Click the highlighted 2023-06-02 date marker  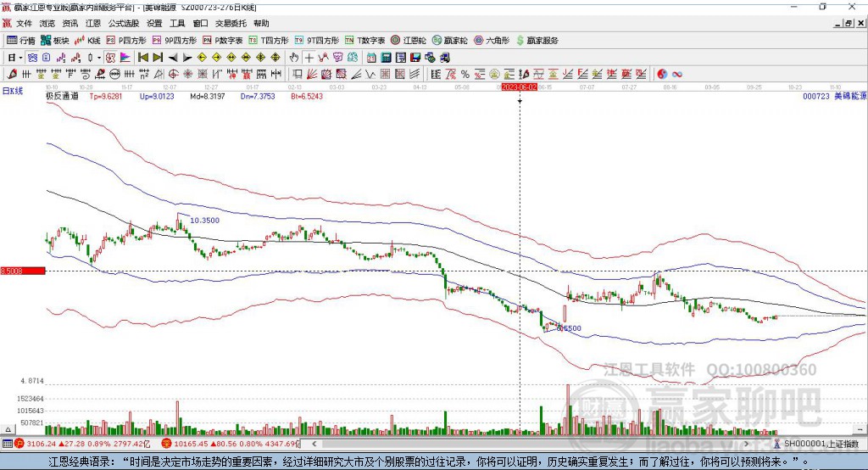pos(520,87)
